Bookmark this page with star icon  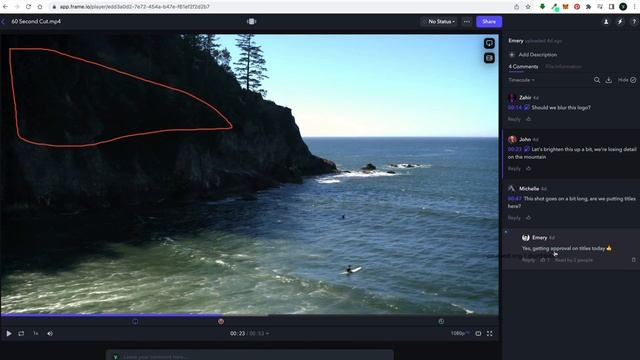[x=528, y=7]
